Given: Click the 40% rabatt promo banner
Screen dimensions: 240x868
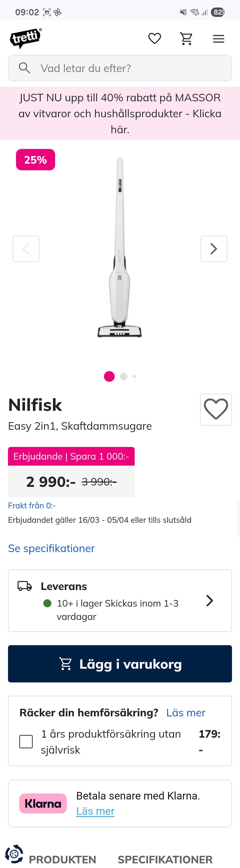Looking at the screenshot, I should 120,113.
